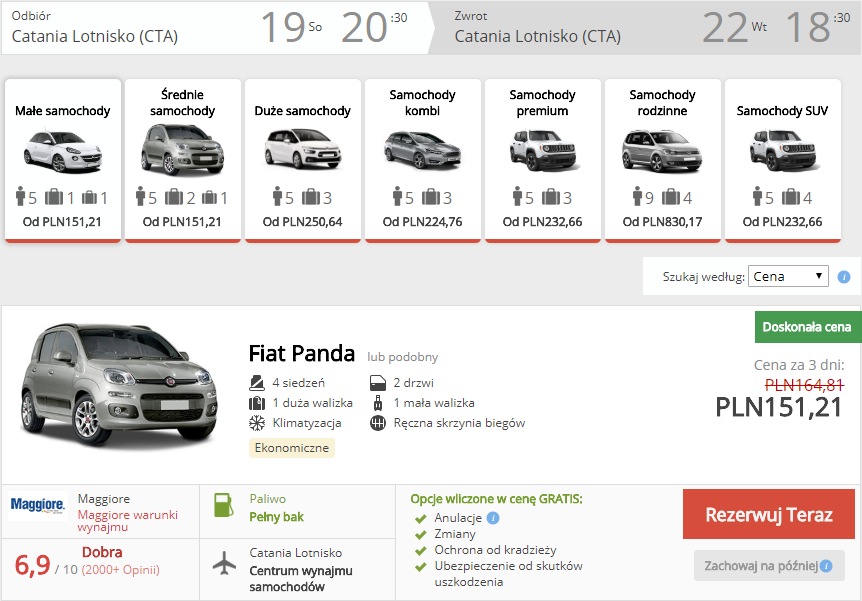Click the Fiat Panda car image
Screen dimensions: 862x601
[120, 387]
